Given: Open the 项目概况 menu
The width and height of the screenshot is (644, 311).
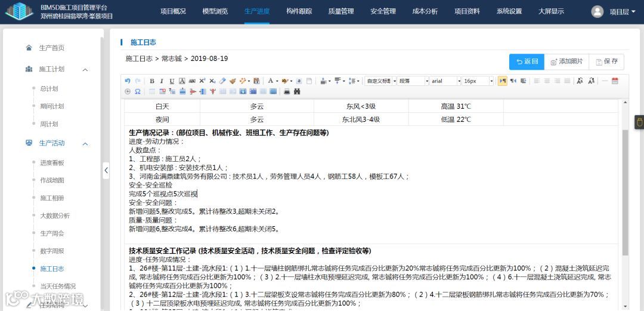Looking at the screenshot, I should [173, 11].
